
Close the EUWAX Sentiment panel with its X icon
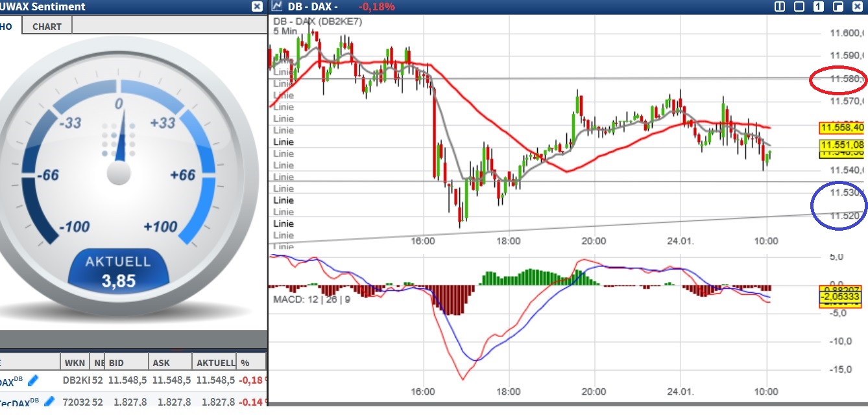256,6
